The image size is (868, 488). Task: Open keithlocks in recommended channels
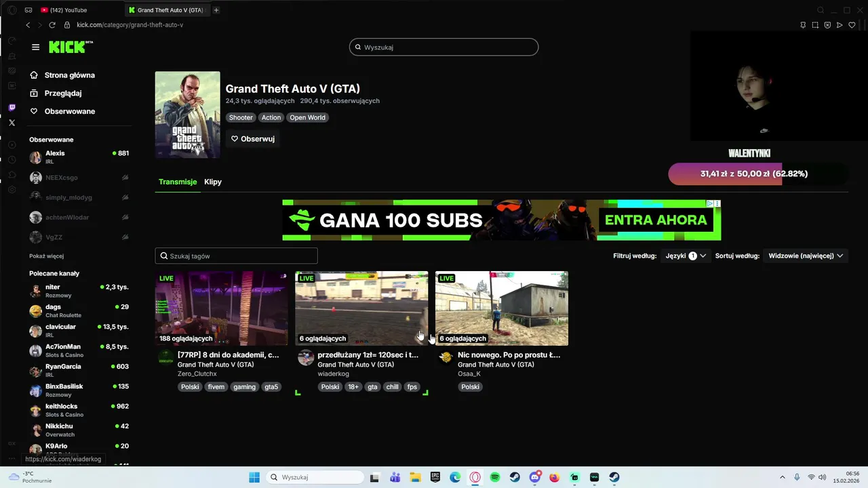[x=79, y=410]
